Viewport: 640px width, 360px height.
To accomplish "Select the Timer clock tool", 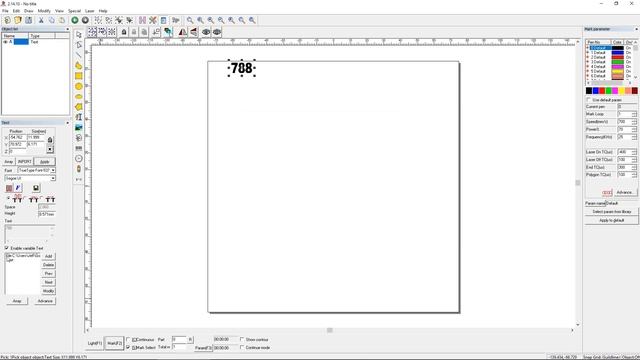I will coord(79,158).
